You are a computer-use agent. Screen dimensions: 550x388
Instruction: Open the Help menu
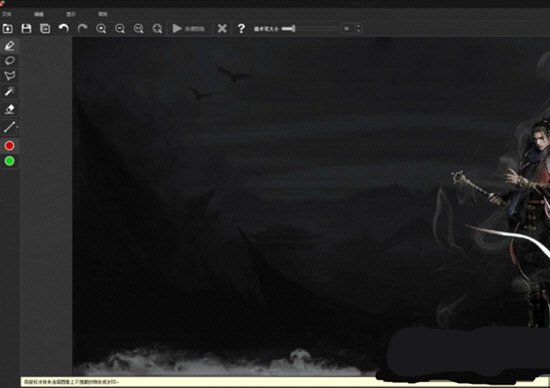click(x=103, y=14)
